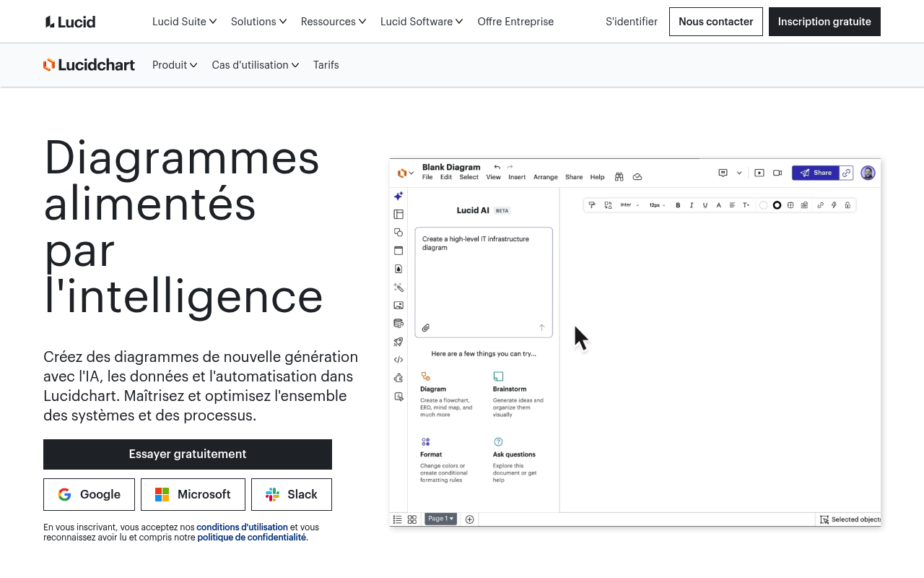
Task: Select the format painter icon
Action: tap(592, 205)
